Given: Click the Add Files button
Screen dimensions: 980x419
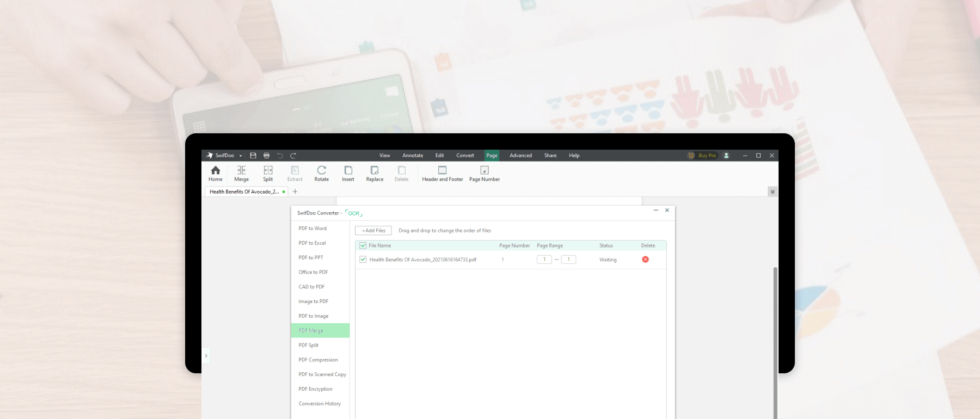Looking at the screenshot, I should [373, 231].
